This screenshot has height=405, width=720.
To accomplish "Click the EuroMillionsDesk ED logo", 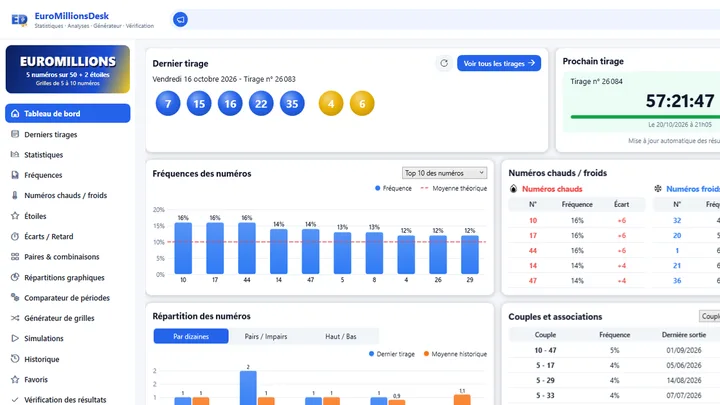I will pyautogui.click(x=19, y=20).
